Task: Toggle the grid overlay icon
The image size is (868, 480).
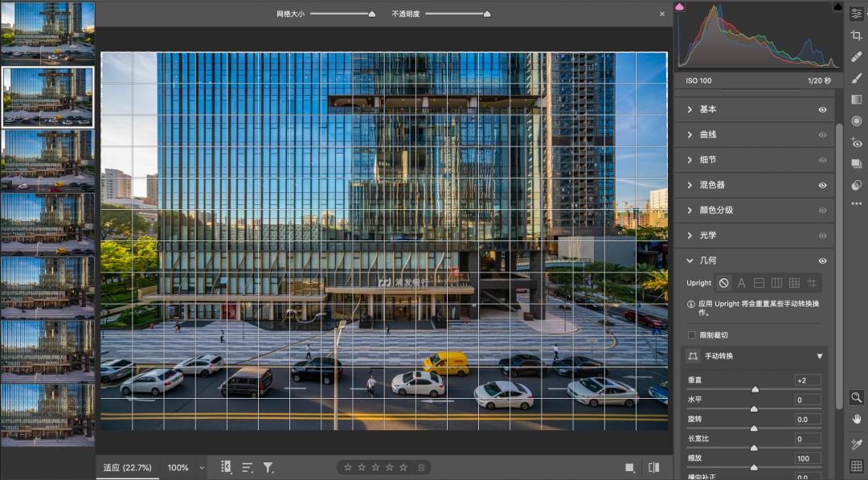Action: pyautogui.click(x=856, y=466)
